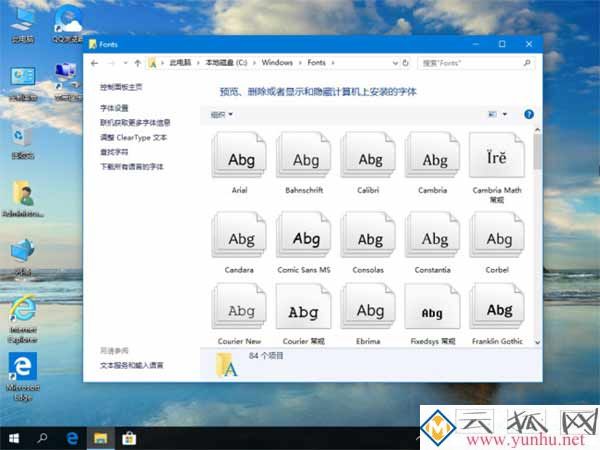Select the Cambria font icon

[x=432, y=155]
